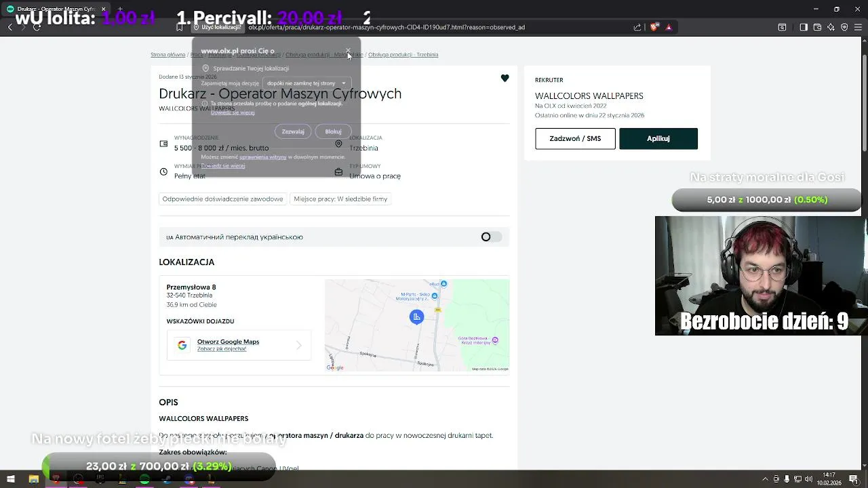Click the Google logo on the map
This screenshot has height=488, width=868.
pos(335,367)
